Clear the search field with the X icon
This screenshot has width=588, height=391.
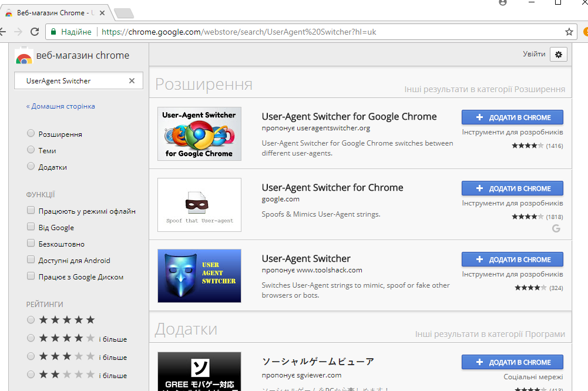[132, 81]
